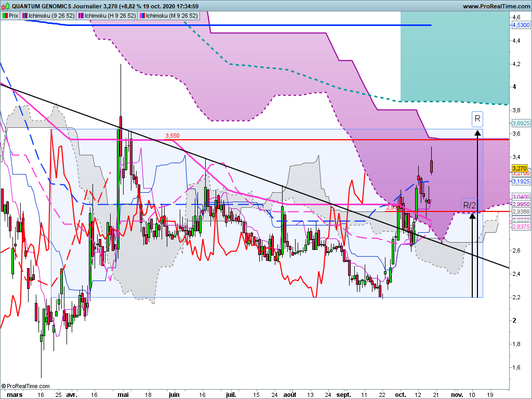Image resolution: width=532 pixels, height=399 pixels.
Task: Click the août label on time axis
Action: pyautogui.click(x=290, y=395)
